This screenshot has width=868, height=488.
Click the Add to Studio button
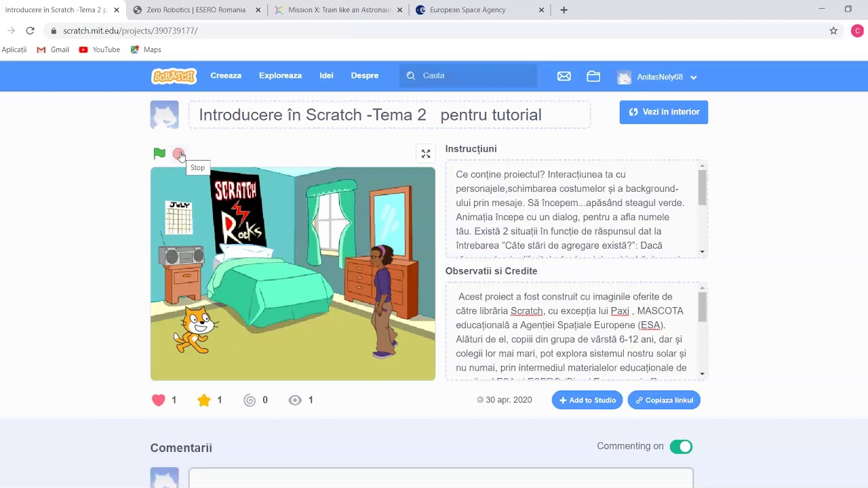pyautogui.click(x=587, y=401)
